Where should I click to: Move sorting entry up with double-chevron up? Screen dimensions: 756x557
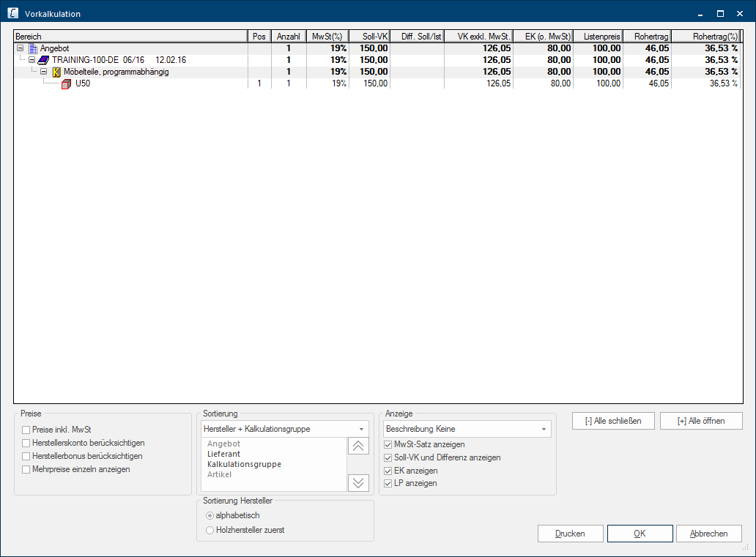358,446
